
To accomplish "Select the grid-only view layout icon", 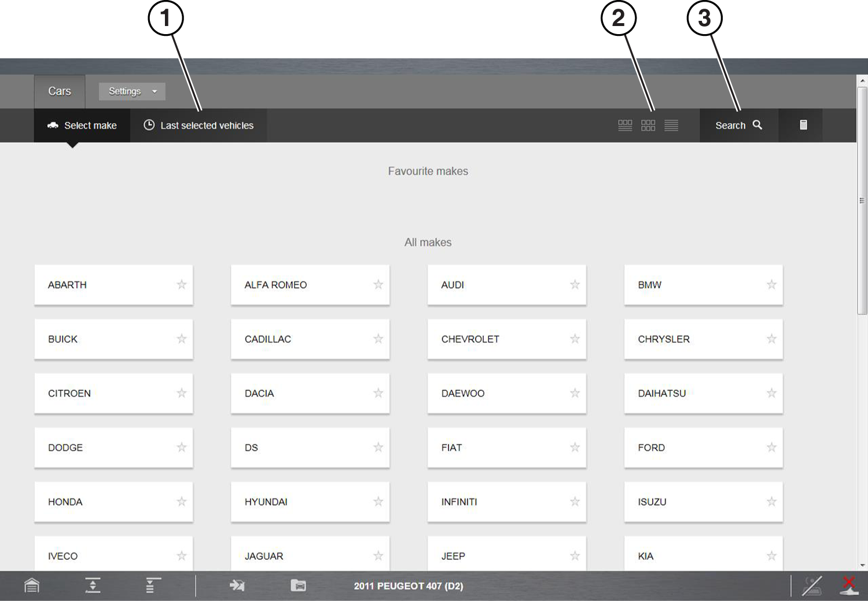I will point(648,126).
